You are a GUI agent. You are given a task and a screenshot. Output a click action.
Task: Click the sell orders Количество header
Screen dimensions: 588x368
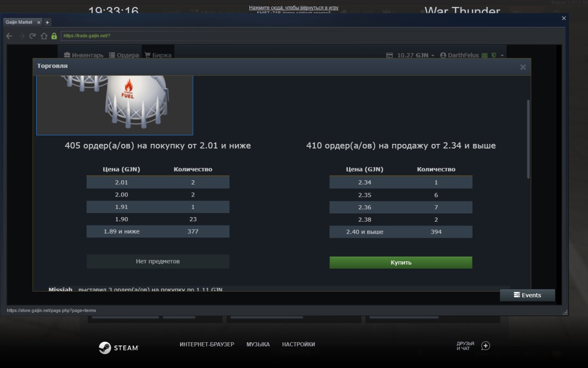[436, 169]
